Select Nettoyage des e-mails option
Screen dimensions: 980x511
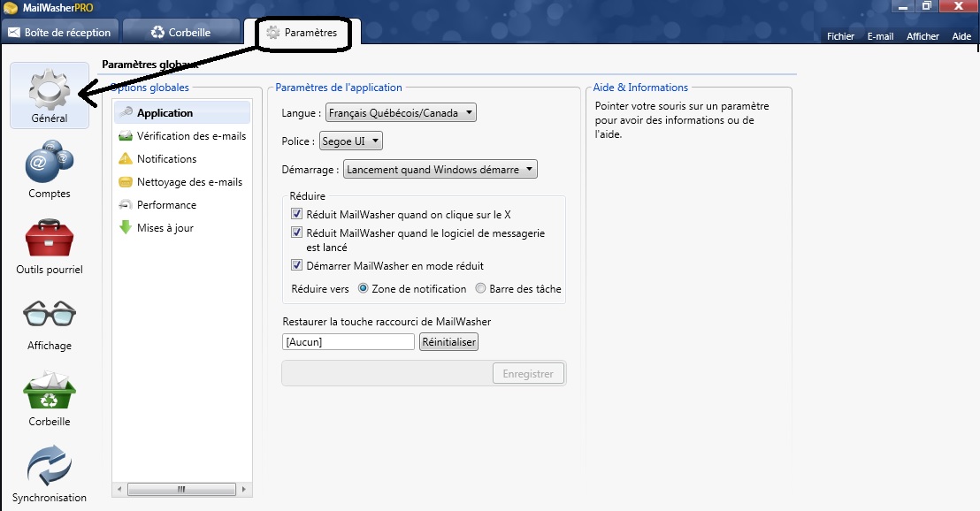(182, 182)
